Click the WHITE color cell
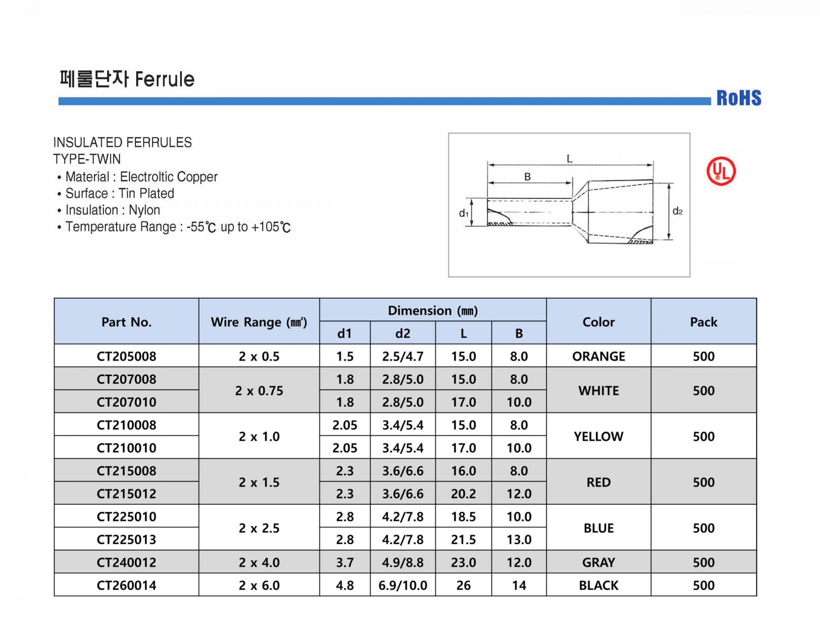Image resolution: width=820 pixels, height=644 pixels. coord(599,390)
